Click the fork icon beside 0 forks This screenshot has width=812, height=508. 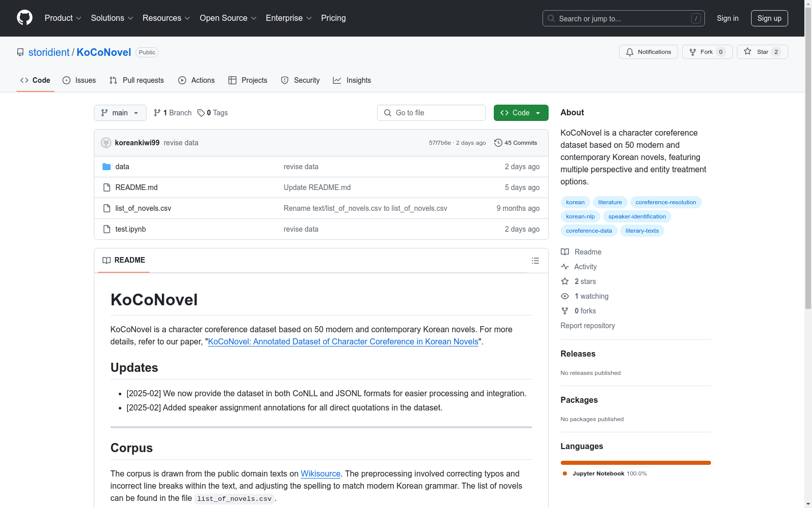coord(565,311)
